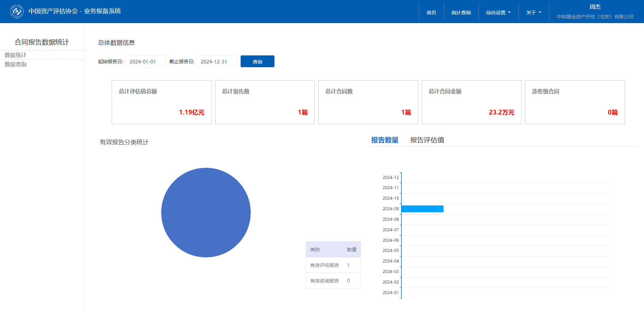Select 数据查询 in the left sidebar
Screen dimensions: 644x309
pyautogui.click(x=16, y=64)
